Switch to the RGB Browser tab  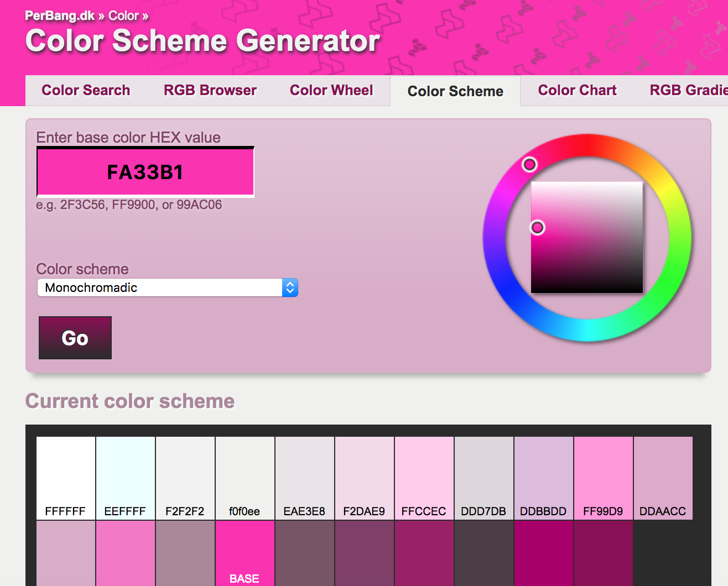210,90
